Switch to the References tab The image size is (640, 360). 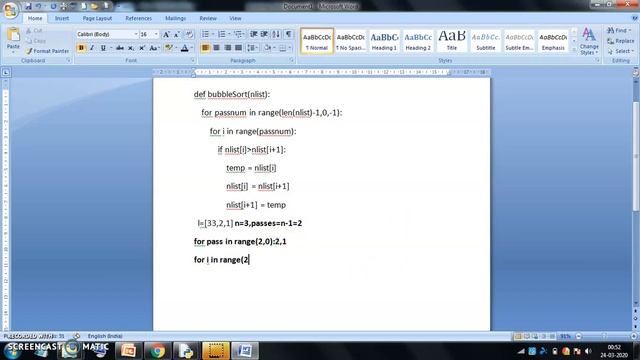[138, 18]
